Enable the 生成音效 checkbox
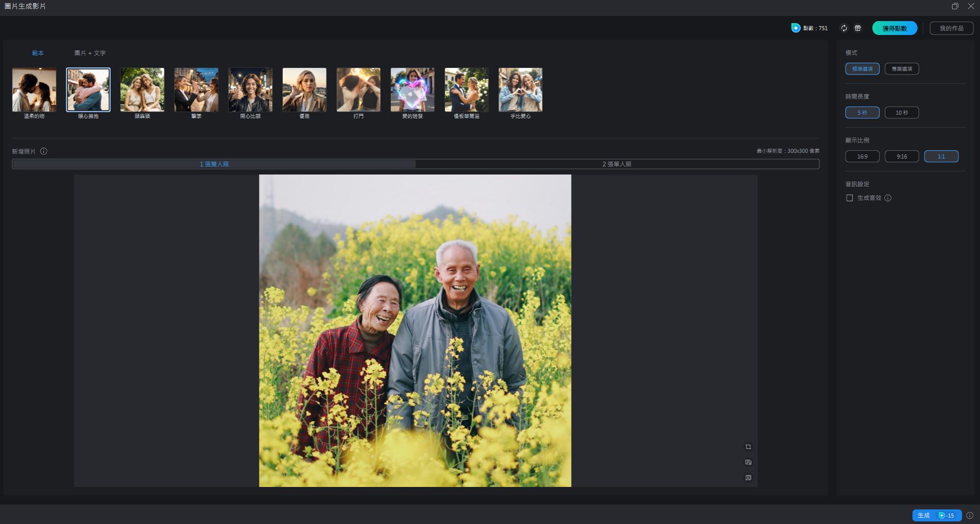 850,198
